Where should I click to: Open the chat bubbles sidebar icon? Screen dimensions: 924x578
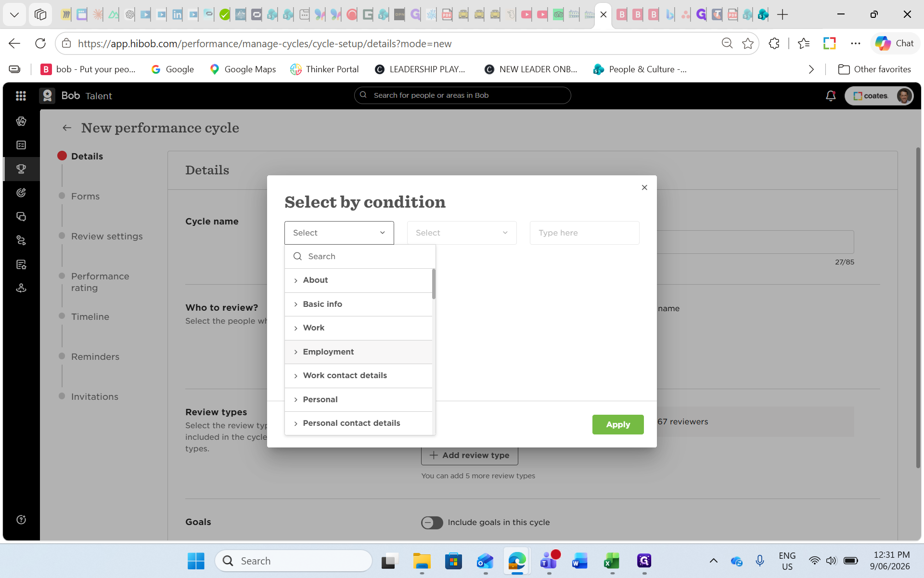pyautogui.click(x=21, y=217)
